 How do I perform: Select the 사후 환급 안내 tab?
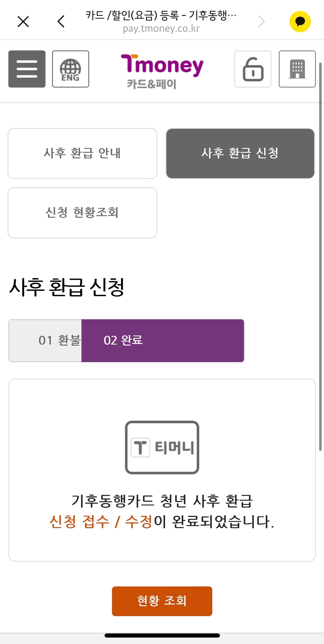click(82, 153)
